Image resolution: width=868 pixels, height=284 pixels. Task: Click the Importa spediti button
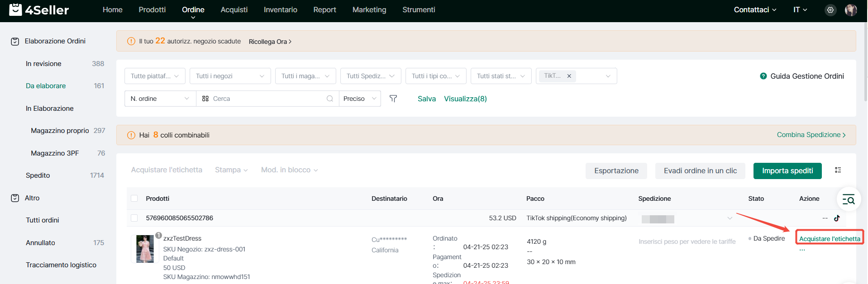pyautogui.click(x=787, y=170)
